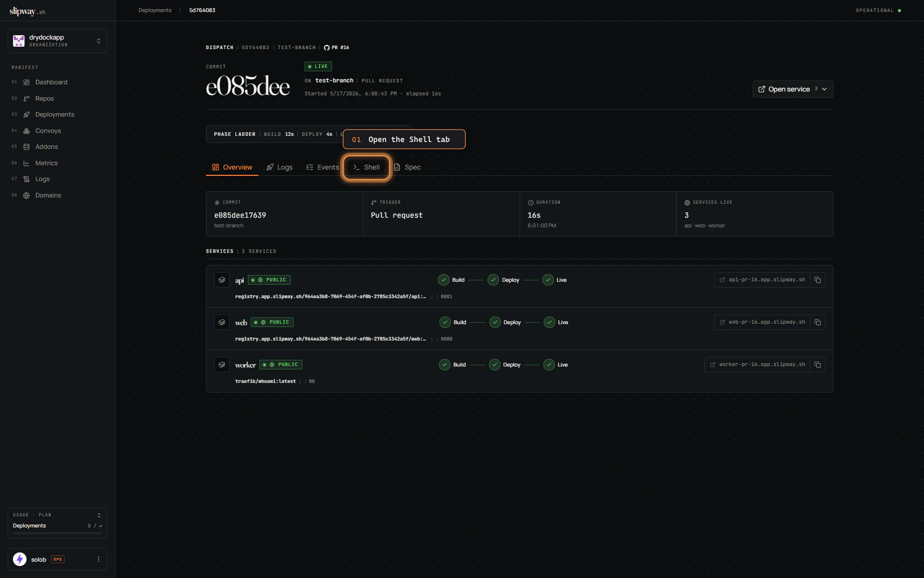924x578 pixels.
Task: Open web-pr-16.app.slipway.sh link
Action: pos(762,322)
